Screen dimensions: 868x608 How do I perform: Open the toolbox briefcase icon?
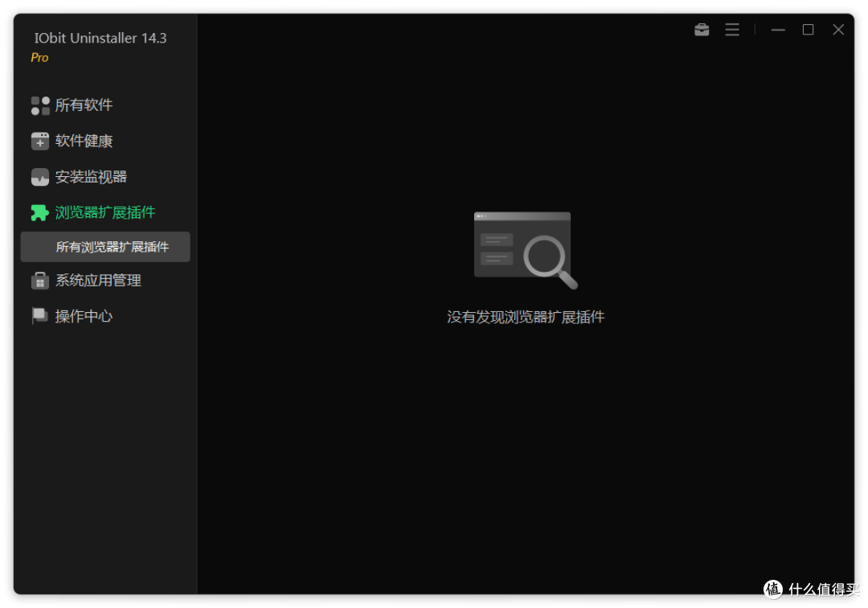click(702, 29)
